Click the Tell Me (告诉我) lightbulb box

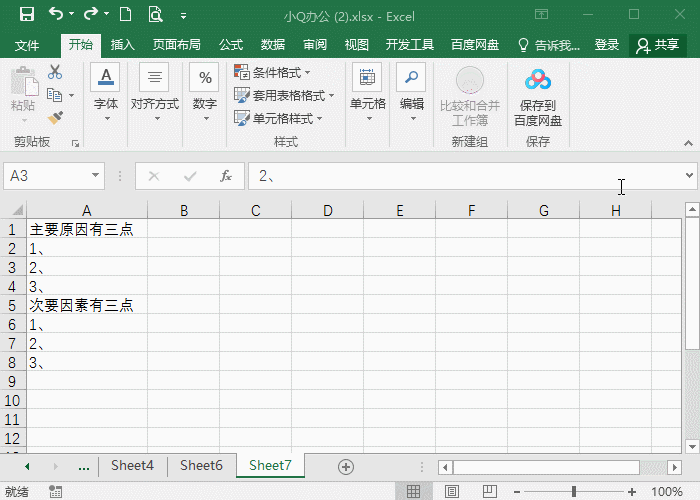[549, 45]
